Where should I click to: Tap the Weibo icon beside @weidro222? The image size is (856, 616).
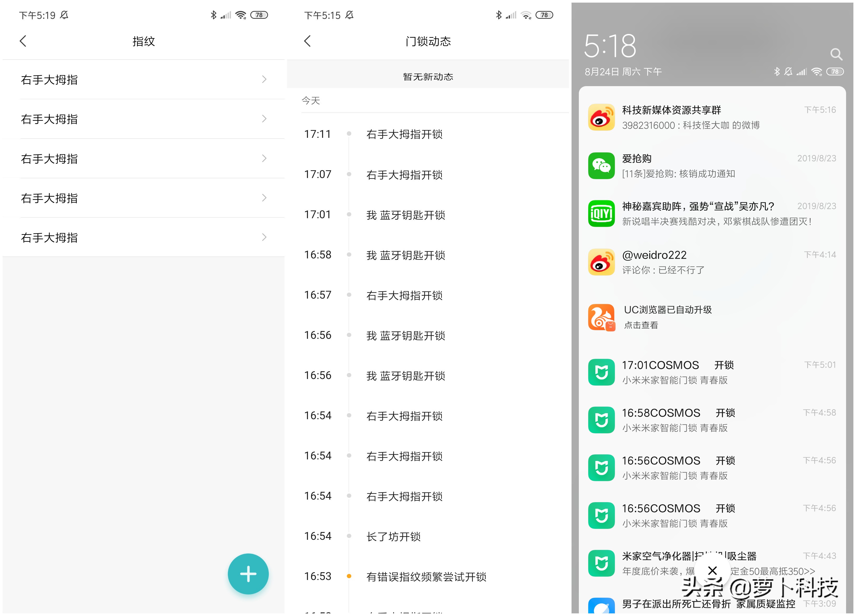(602, 262)
